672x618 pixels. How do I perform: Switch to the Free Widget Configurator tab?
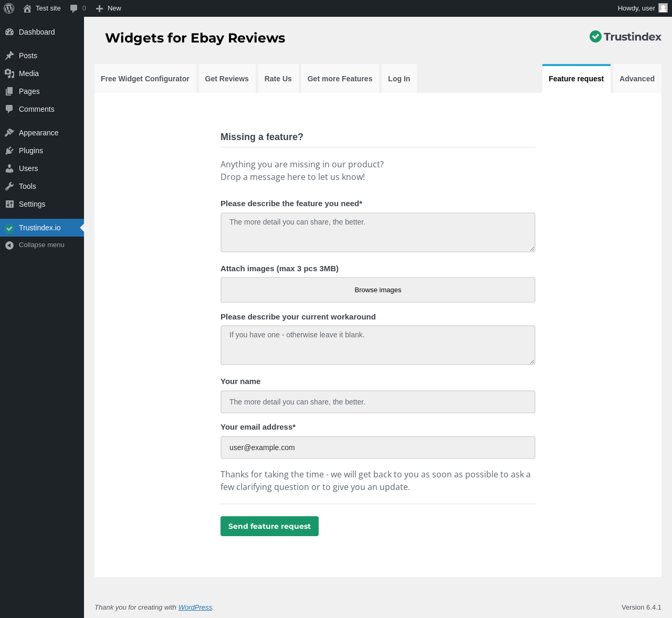coord(145,79)
